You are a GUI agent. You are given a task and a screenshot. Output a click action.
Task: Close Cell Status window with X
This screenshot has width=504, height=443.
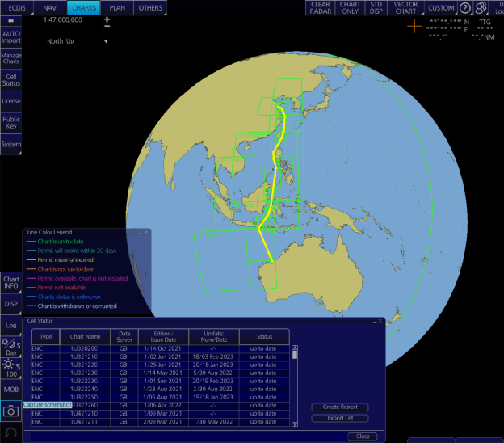(x=380, y=321)
